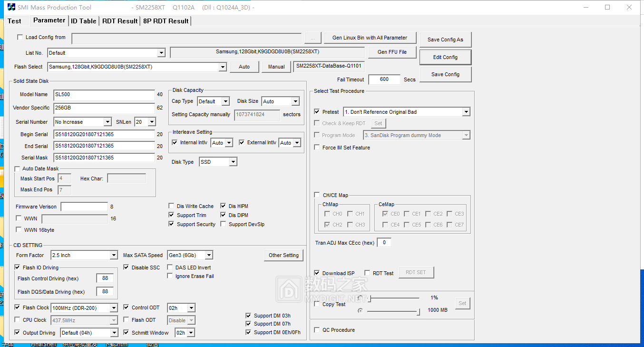Open the External Intlv Auto dropdown
Screen dimensions: 644x347
pyautogui.click(x=297, y=143)
